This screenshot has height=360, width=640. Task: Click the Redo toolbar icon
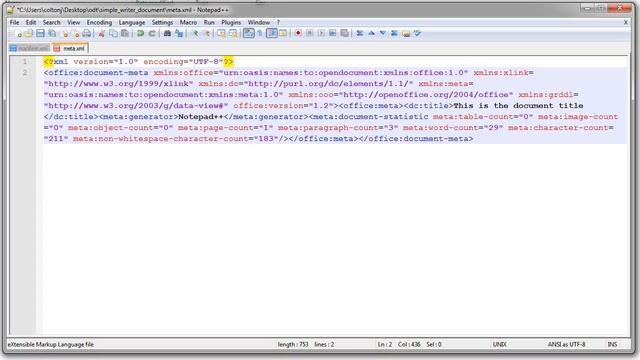point(152,34)
